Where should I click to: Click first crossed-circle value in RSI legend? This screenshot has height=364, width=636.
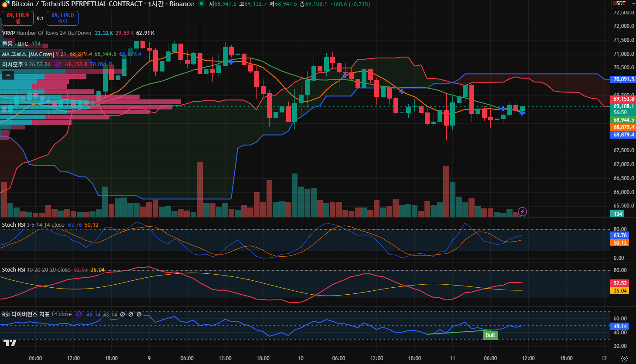click(123, 314)
